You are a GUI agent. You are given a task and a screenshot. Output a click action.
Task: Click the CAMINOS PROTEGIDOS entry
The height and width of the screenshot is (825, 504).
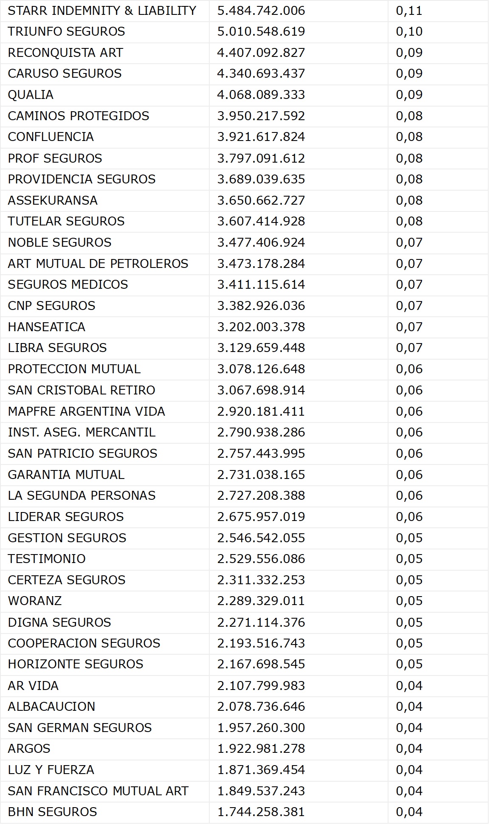point(79,116)
